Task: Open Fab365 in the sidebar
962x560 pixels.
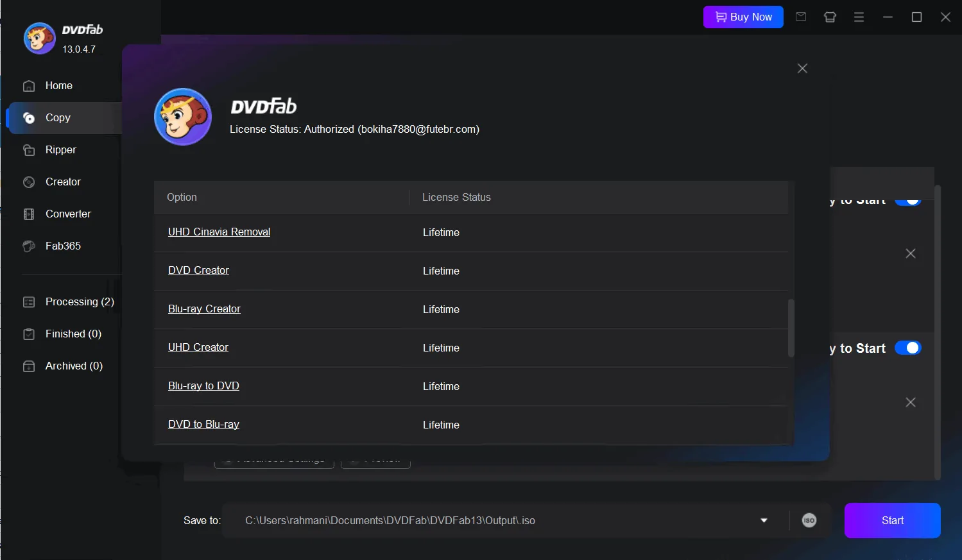Action: point(63,246)
